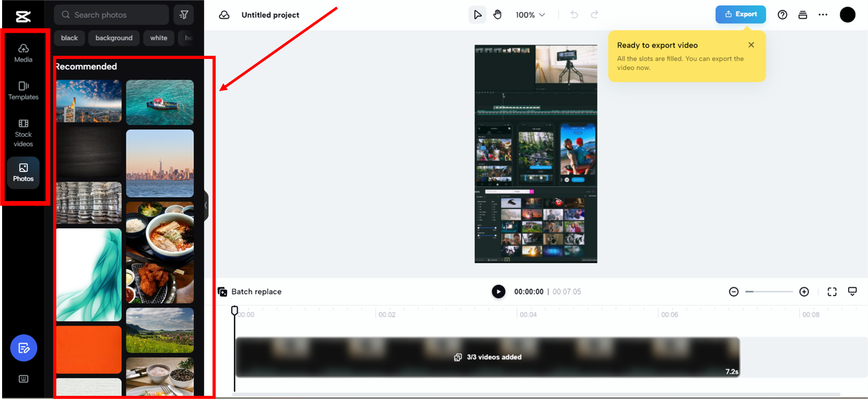Click the timeline zoom out minus icon
The image size is (868, 399).
(734, 292)
